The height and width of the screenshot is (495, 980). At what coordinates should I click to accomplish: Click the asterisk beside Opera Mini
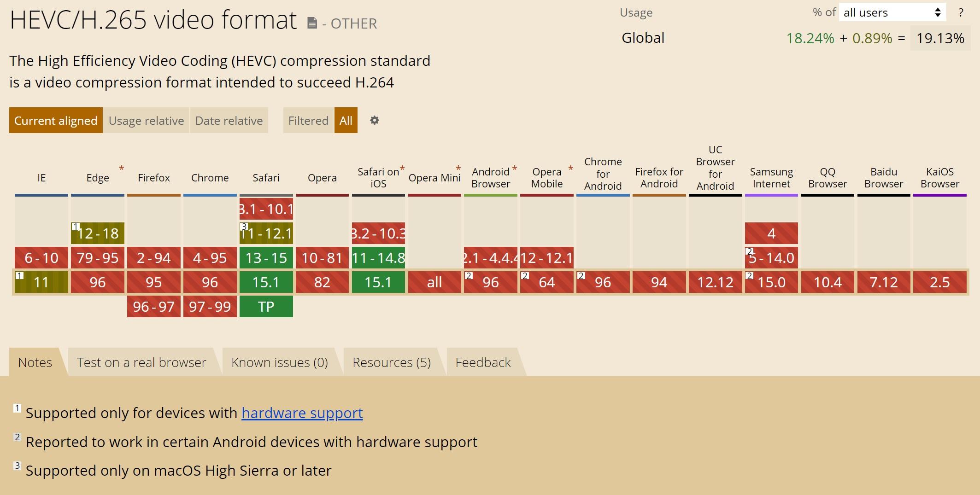click(458, 168)
